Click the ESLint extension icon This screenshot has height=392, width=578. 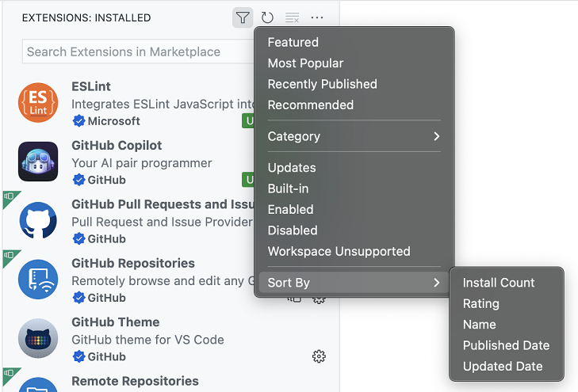pyautogui.click(x=38, y=103)
